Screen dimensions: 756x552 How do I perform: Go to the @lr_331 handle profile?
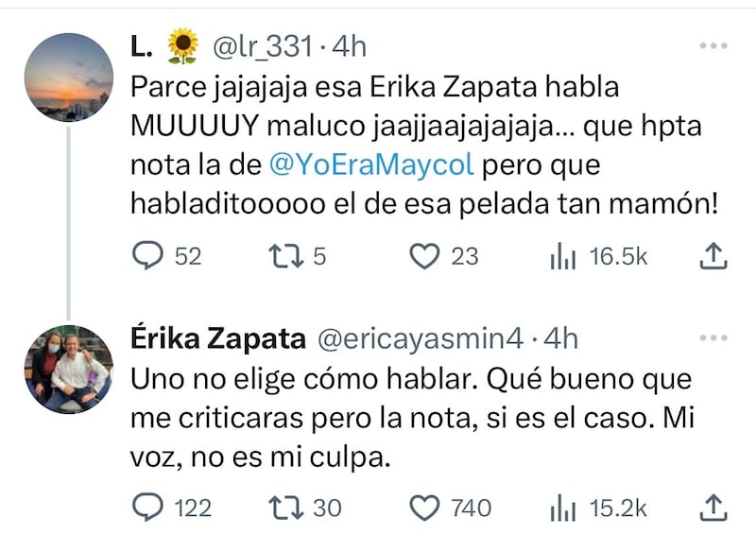coord(258,45)
